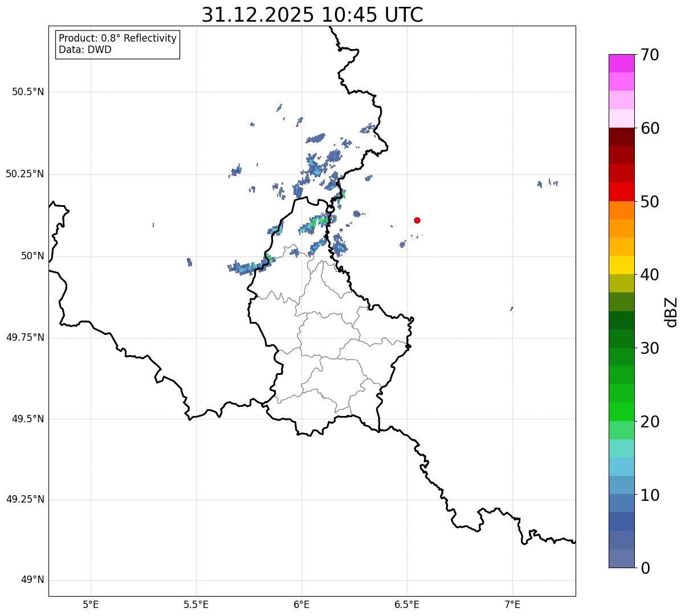The height and width of the screenshot is (616, 685).
Task: Click the title "31.12.2025 10:45 UTC"
Action: click(312, 15)
